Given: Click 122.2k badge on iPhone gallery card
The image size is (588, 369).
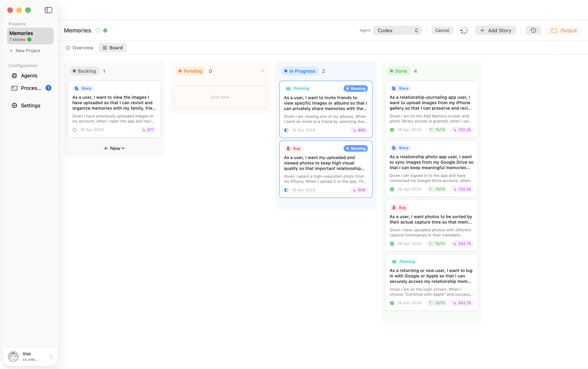Looking at the screenshot, I should pos(462,130).
